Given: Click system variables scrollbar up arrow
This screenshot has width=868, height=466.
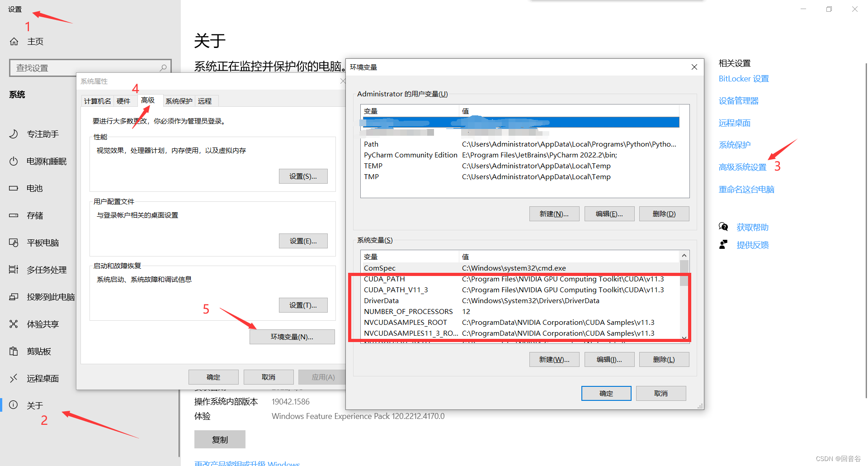Looking at the screenshot, I should 684,256.
